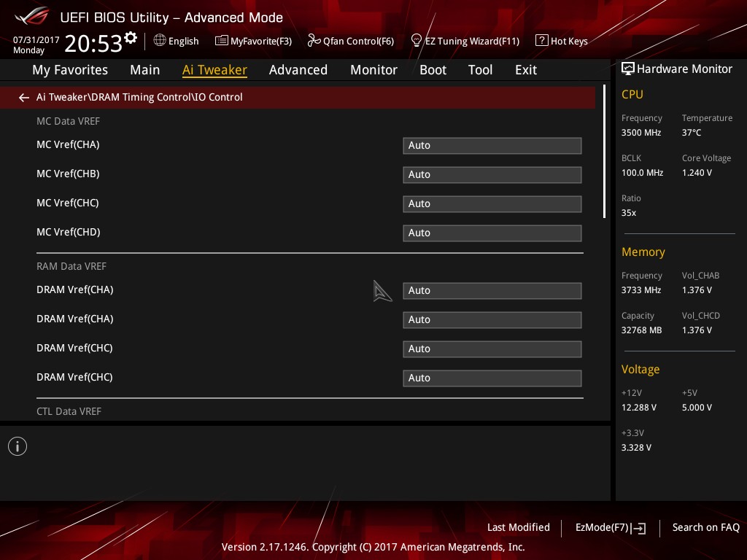Click the Memory heading in Hardware Monitor
The height and width of the screenshot is (560, 747).
click(x=643, y=252)
